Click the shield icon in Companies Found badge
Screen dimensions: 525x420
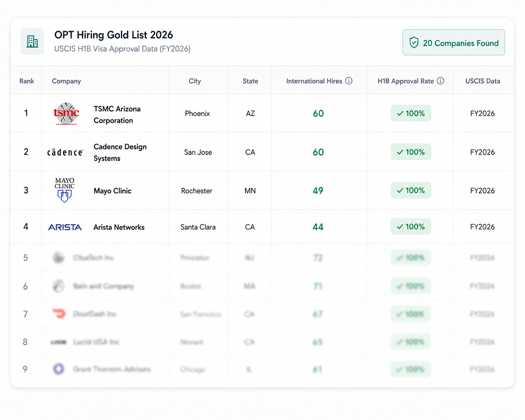click(x=414, y=43)
